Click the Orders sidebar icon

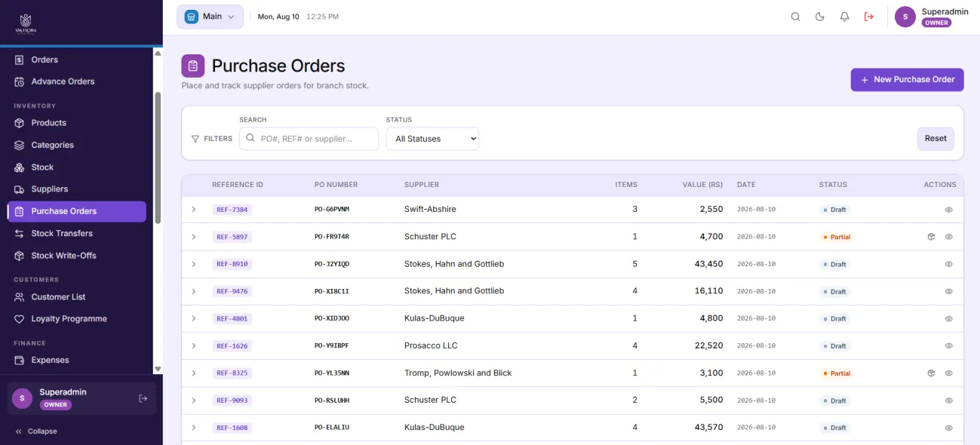coord(20,60)
